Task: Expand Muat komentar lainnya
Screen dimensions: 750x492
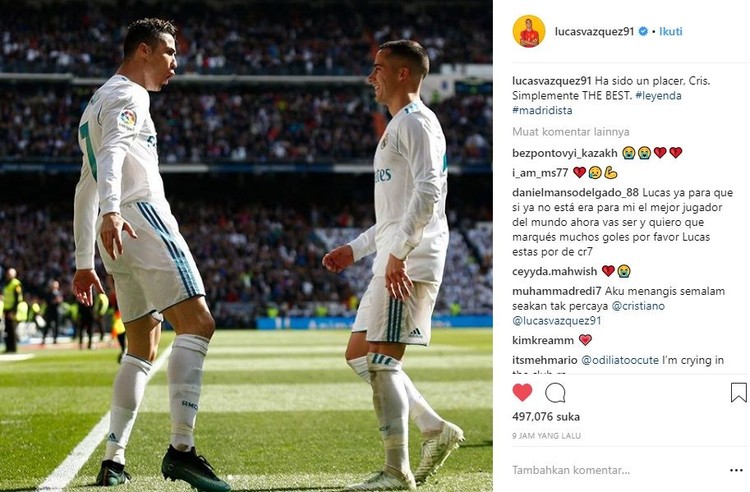Action: pos(571,132)
